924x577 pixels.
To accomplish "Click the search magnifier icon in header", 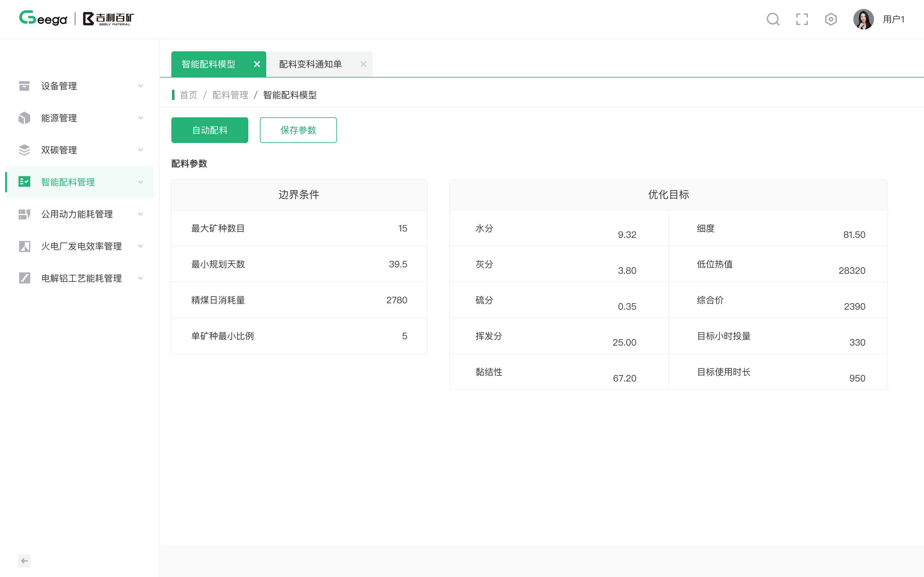I will tap(773, 19).
